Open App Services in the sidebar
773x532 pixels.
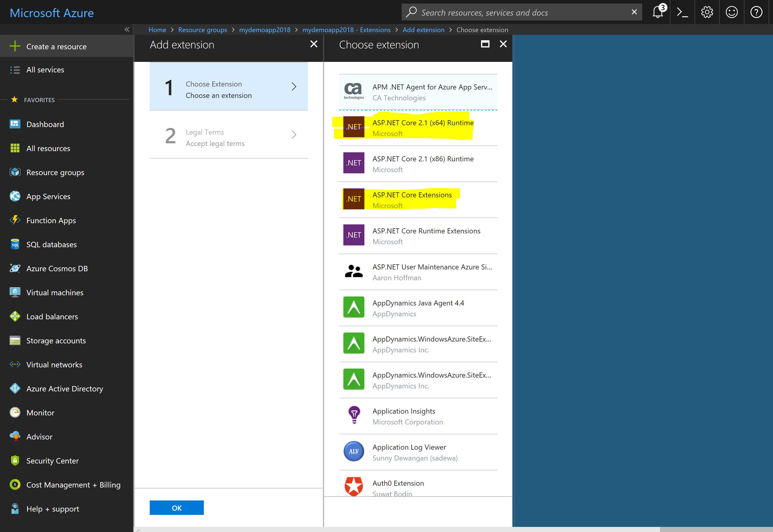pos(48,197)
